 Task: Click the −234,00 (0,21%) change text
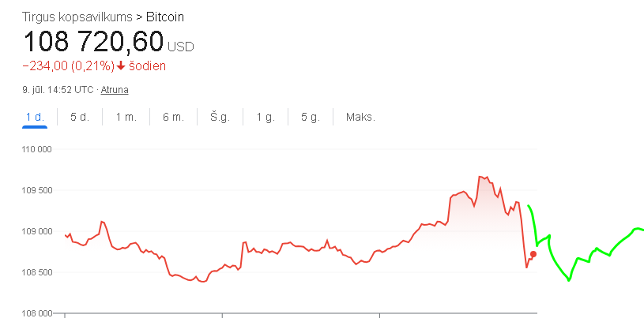pyautogui.click(x=68, y=66)
